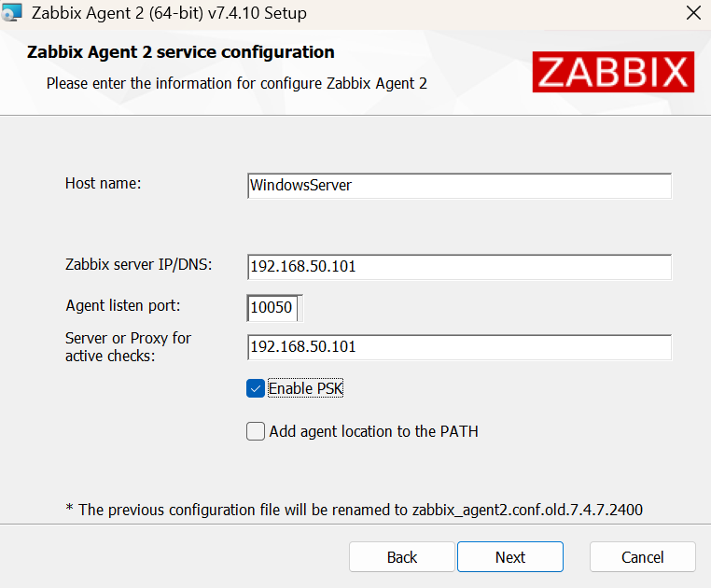Click the 'Host name:' label
This screenshot has width=711, height=588.
point(103,183)
